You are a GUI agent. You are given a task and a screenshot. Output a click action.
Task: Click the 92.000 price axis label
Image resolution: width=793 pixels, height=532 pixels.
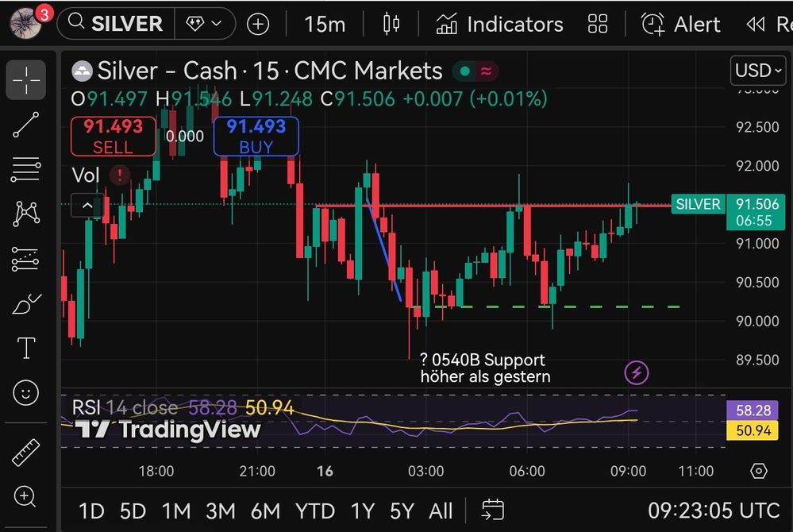click(757, 165)
